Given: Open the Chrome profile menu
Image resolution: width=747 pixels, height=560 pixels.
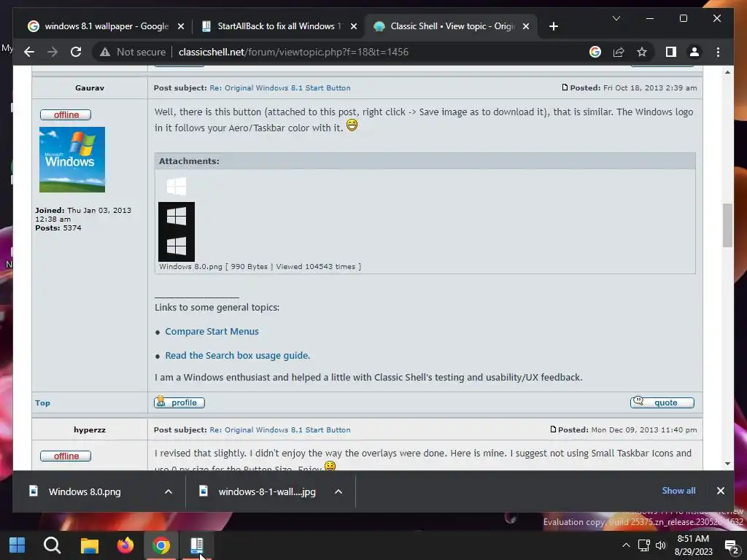Looking at the screenshot, I should pos(694,52).
